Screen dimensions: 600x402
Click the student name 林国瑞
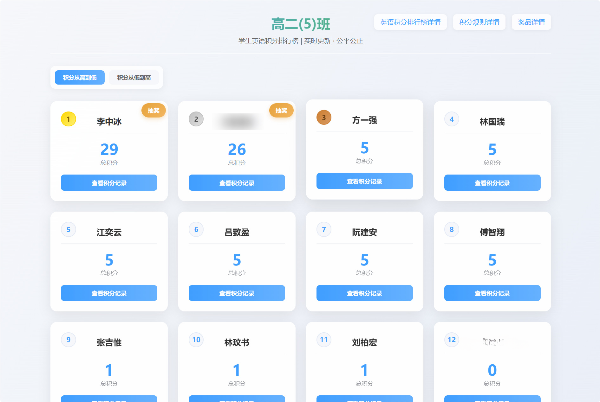pos(492,122)
